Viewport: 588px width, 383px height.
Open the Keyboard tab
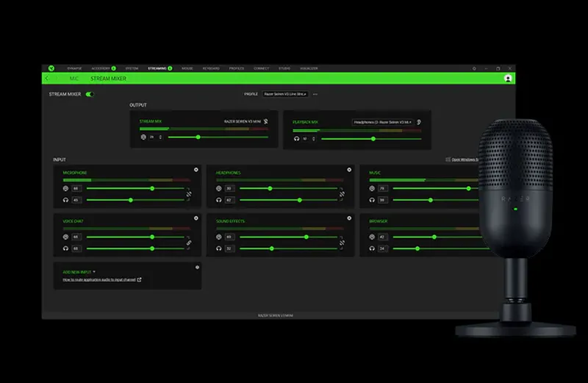tap(210, 68)
